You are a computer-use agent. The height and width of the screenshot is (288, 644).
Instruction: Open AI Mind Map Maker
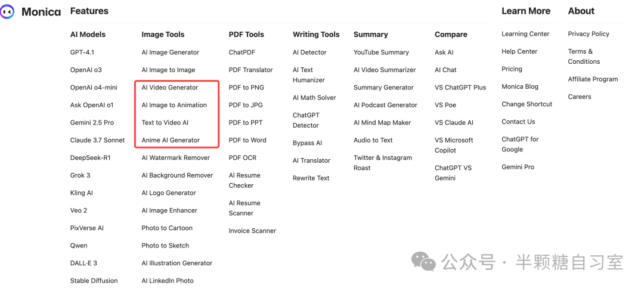(382, 122)
